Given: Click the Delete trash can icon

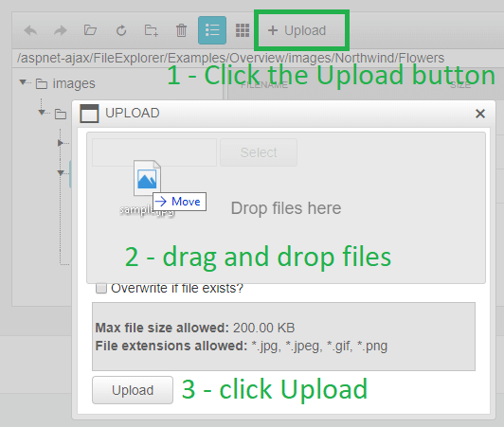Looking at the screenshot, I should click(x=181, y=30).
